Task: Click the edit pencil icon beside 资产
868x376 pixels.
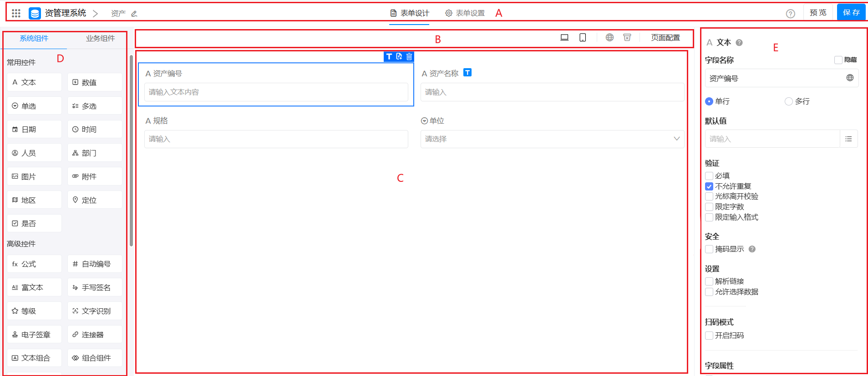Action: 134,14
